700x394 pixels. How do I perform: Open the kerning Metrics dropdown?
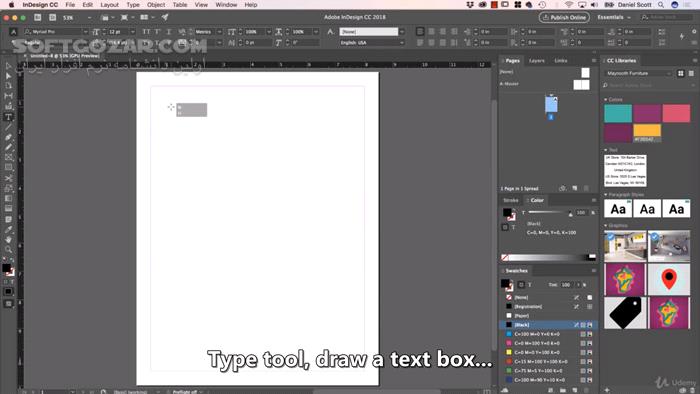219,32
